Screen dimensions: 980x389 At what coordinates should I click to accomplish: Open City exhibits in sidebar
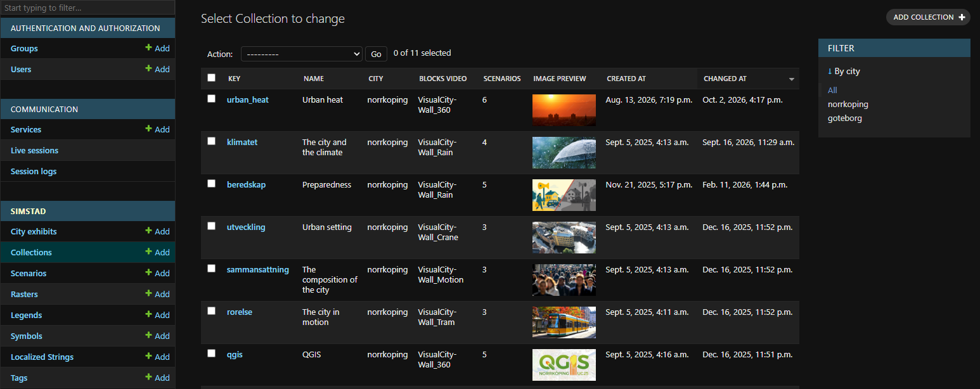pos(34,231)
